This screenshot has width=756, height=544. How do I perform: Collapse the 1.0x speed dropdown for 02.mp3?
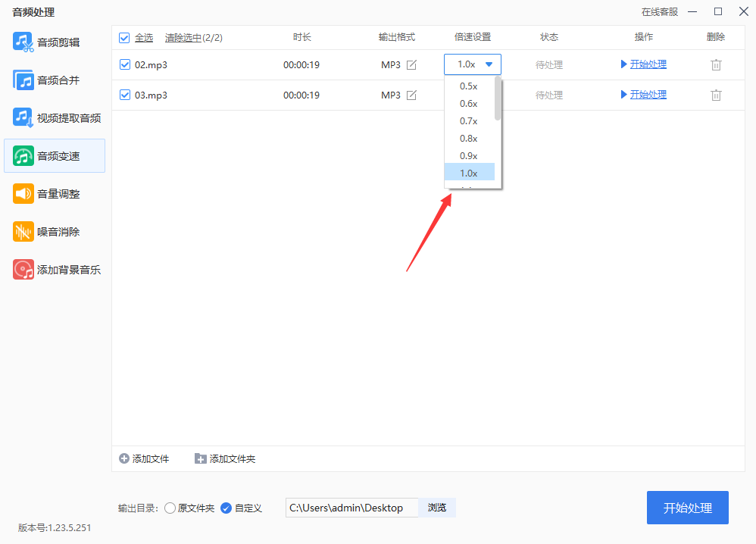(x=473, y=64)
